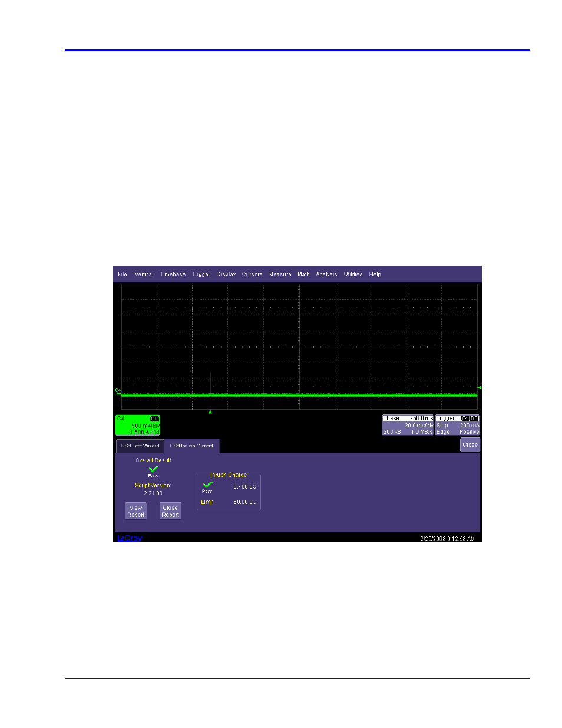Open the Vertical menu

coord(144,274)
